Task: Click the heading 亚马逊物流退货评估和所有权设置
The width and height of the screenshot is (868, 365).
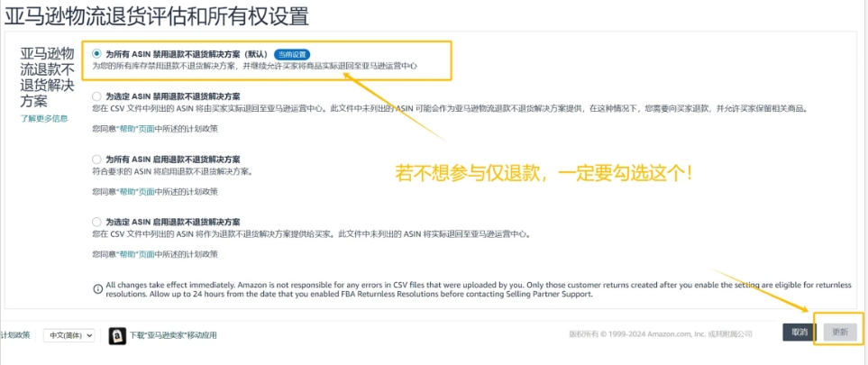Action: pos(157,16)
